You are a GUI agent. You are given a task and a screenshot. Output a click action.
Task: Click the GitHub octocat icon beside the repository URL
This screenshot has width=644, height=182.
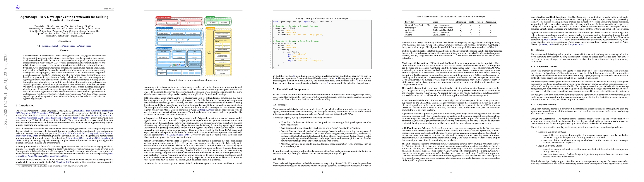point(38,46)
